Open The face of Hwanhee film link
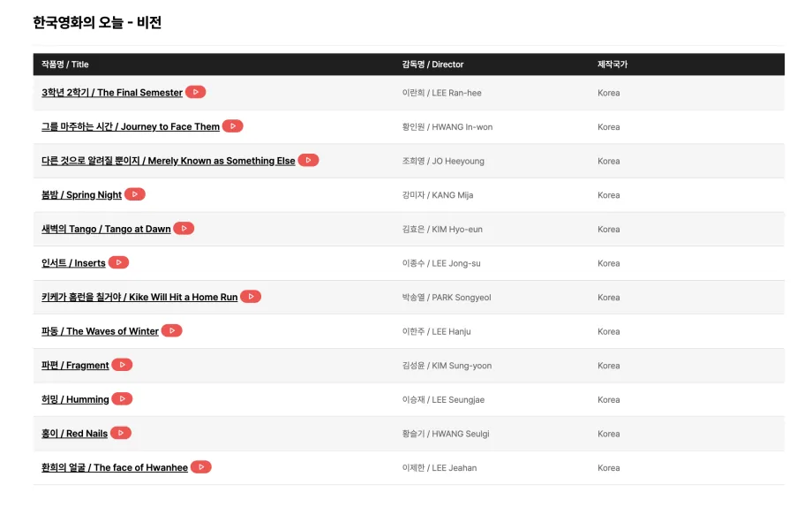812x507 pixels. pyautogui.click(x=115, y=467)
